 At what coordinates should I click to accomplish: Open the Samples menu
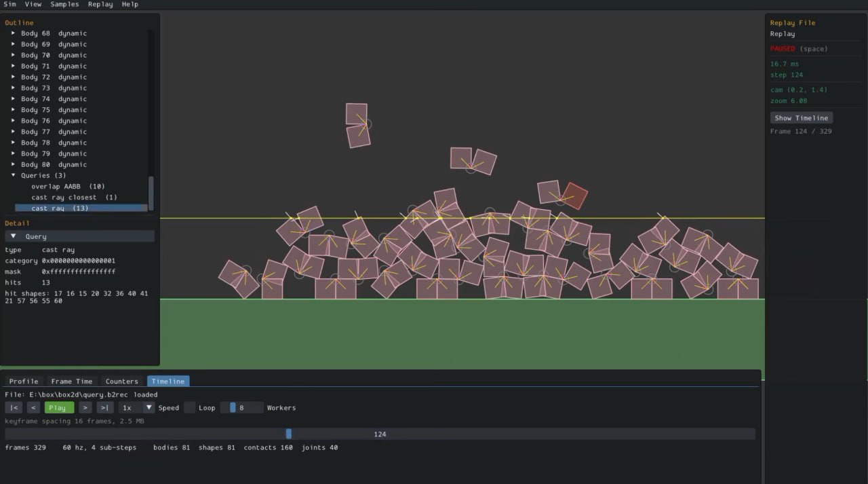(x=64, y=4)
